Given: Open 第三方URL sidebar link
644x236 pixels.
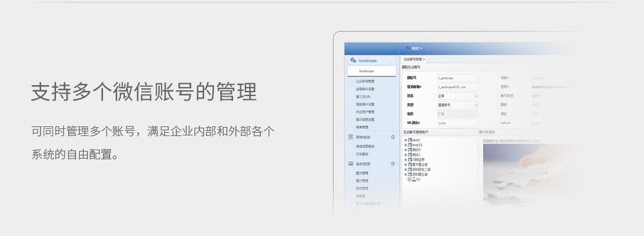Looking at the screenshot, I should point(363,97).
